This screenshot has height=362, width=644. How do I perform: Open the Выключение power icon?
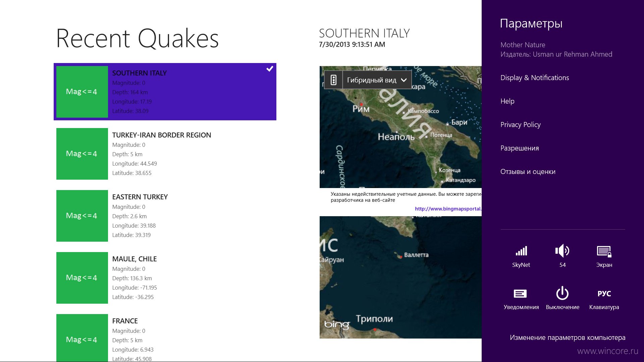coord(562,293)
